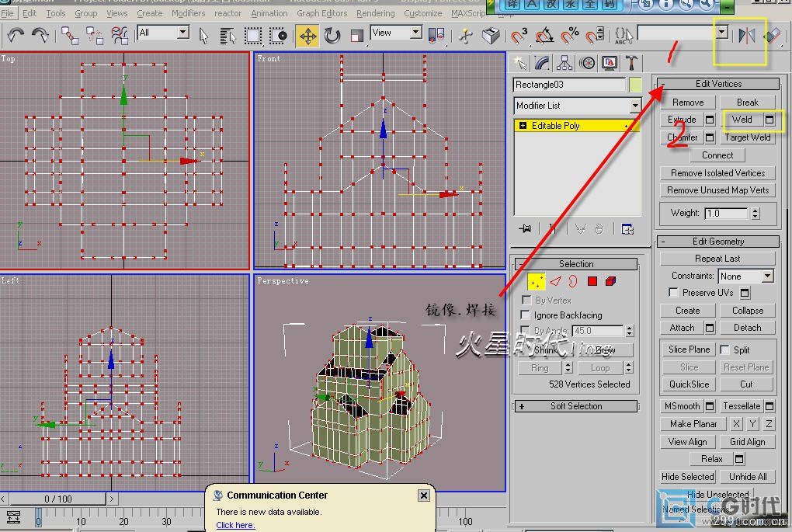Open the Named Selection Sets toolbar dropdown
792x532 pixels.
click(722, 33)
